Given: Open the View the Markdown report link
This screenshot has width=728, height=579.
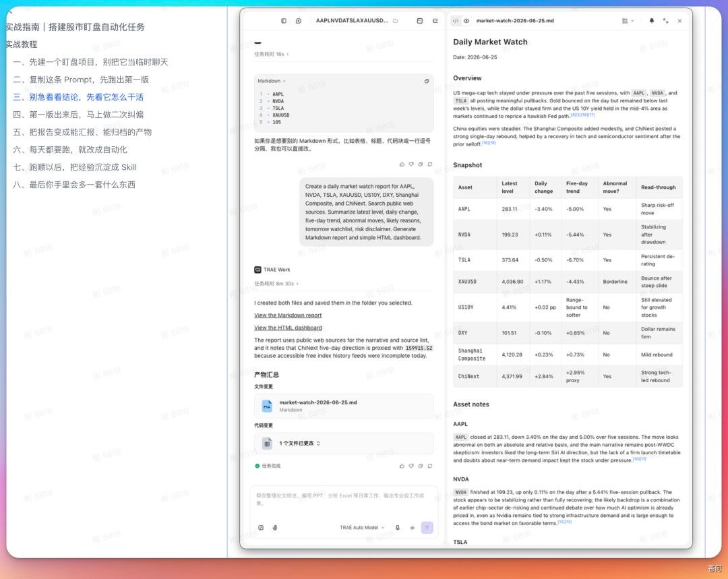Looking at the screenshot, I should [x=288, y=315].
